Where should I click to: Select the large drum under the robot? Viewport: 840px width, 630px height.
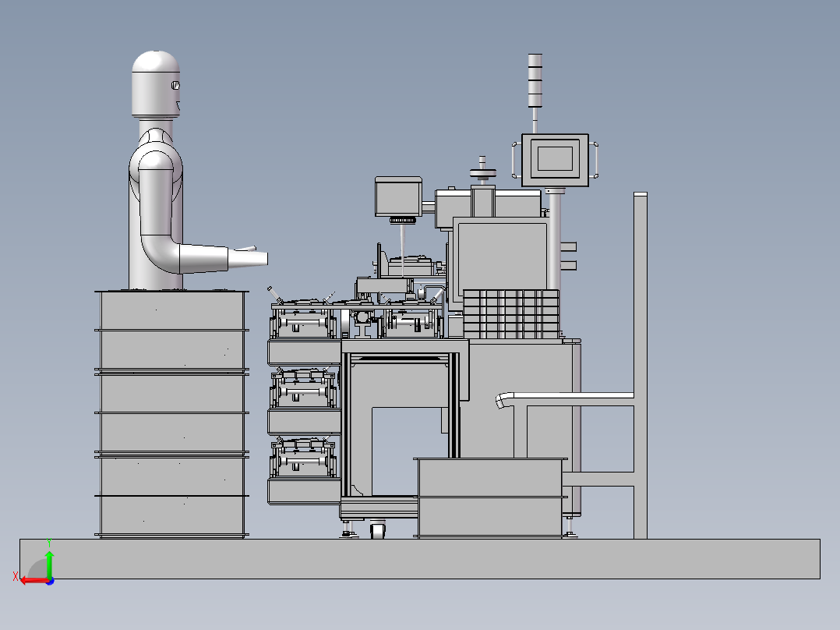tap(171, 414)
